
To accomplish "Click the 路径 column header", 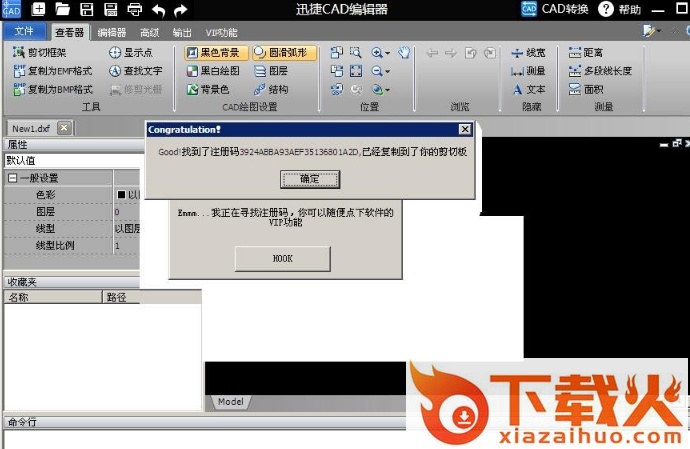I will [152, 297].
